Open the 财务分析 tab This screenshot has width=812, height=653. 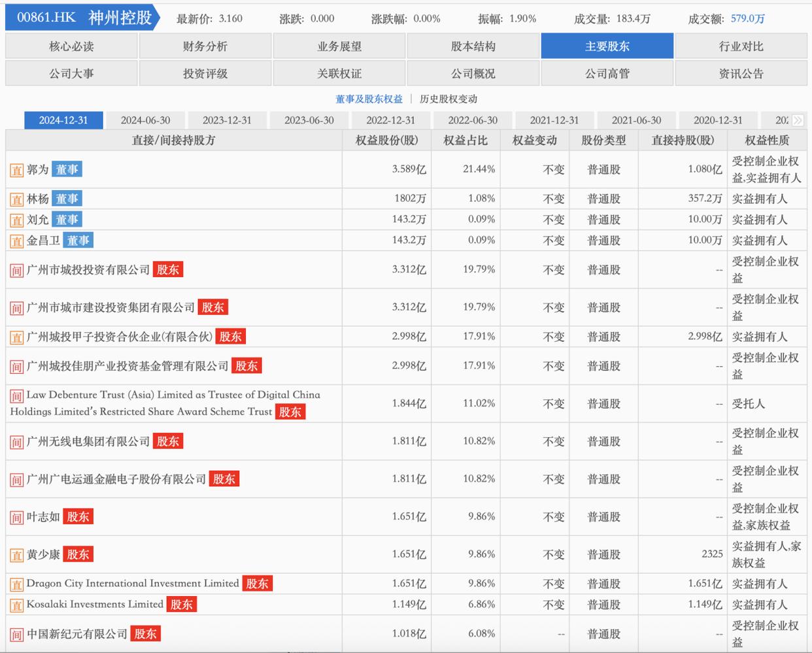click(x=205, y=46)
